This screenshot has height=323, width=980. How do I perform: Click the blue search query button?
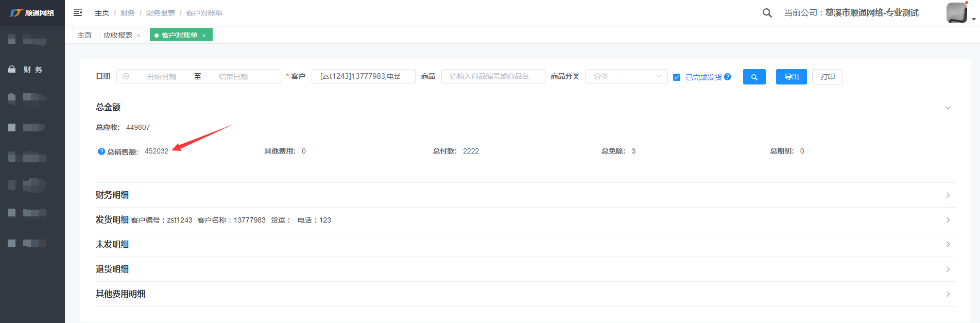tap(754, 77)
